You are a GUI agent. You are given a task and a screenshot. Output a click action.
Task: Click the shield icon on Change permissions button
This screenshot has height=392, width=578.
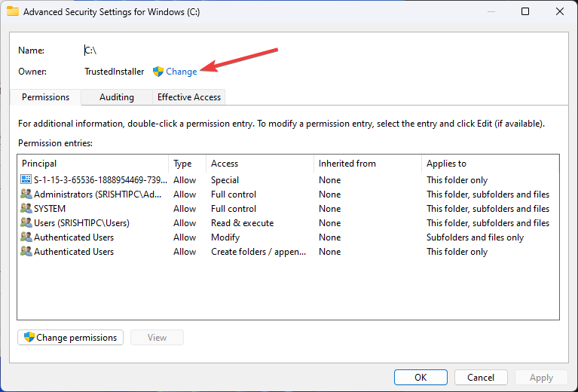[x=29, y=337]
